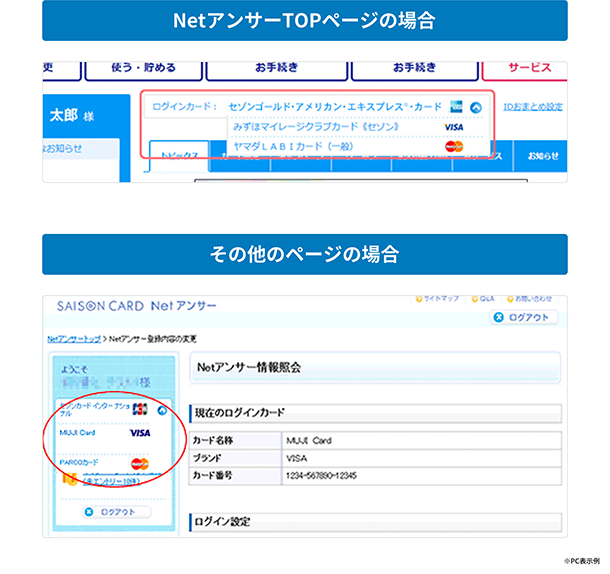Click the カード番号 value 1234-567890-12345

pos(321,476)
